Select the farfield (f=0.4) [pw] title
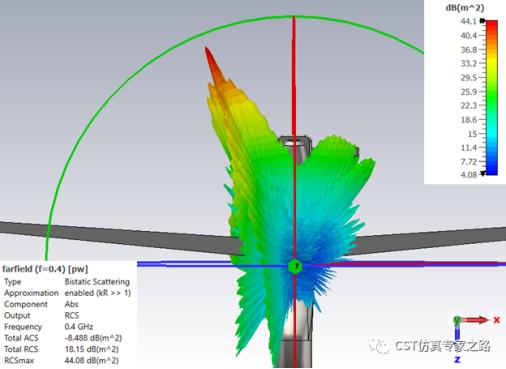 pos(45,269)
